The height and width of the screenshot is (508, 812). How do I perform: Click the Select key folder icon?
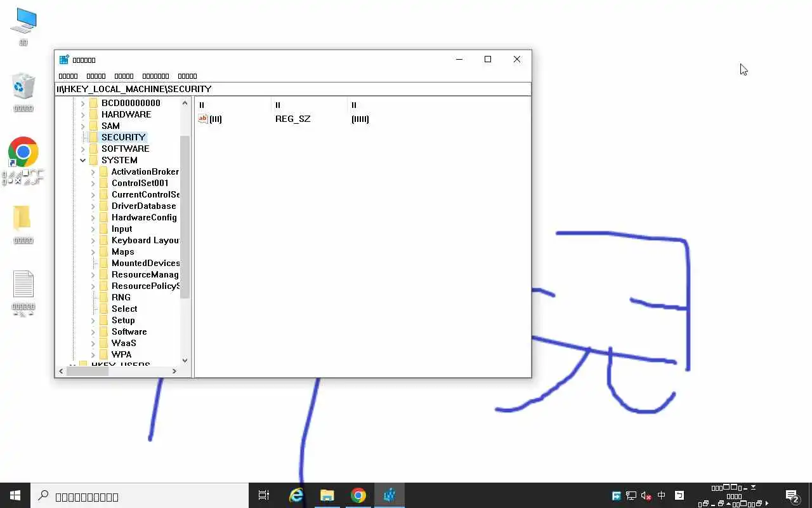coord(104,309)
